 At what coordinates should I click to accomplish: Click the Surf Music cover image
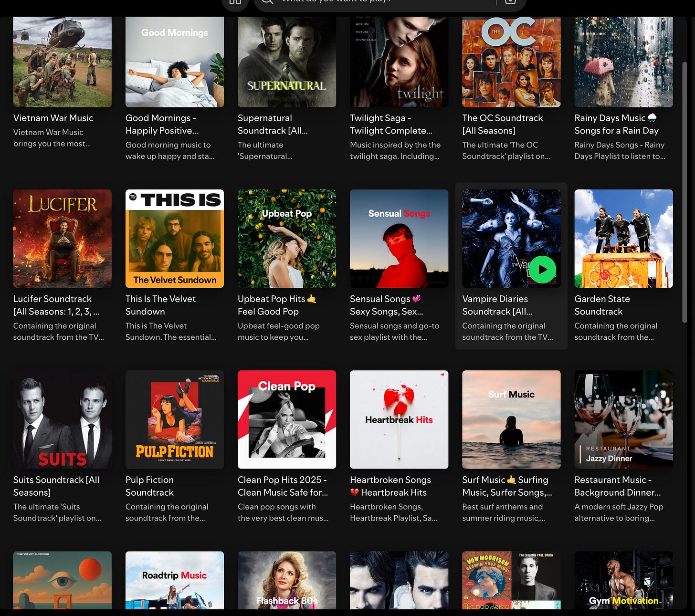(x=511, y=419)
